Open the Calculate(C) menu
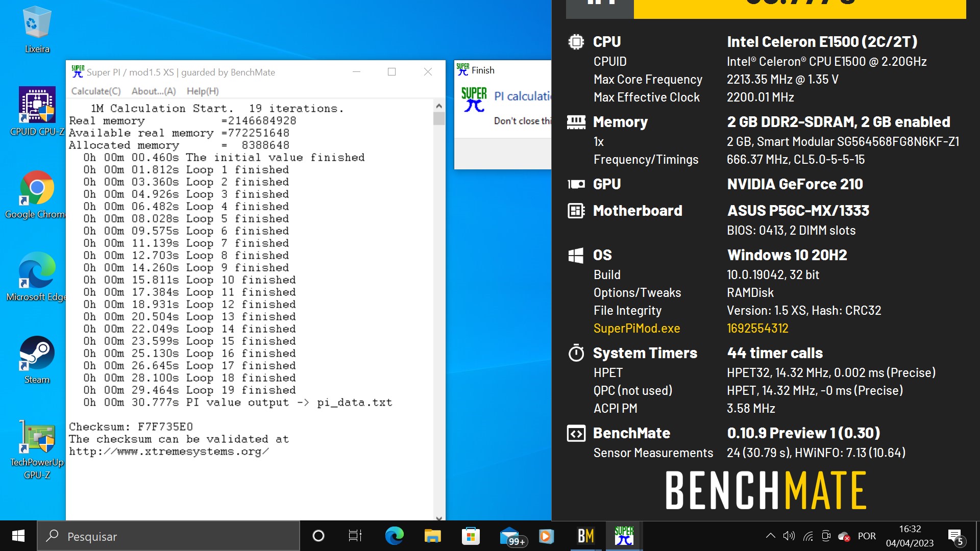 96,91
